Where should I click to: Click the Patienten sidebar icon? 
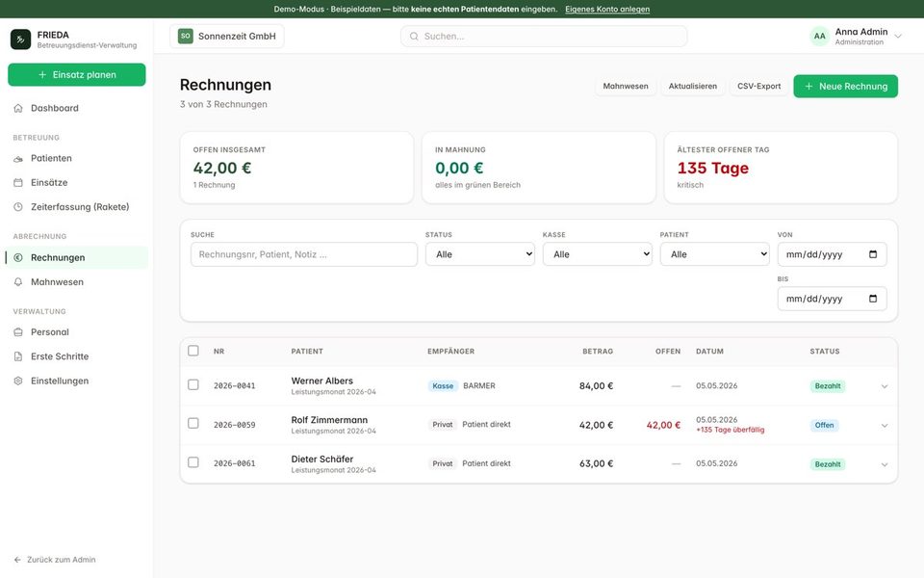click(x=18, y=158)
